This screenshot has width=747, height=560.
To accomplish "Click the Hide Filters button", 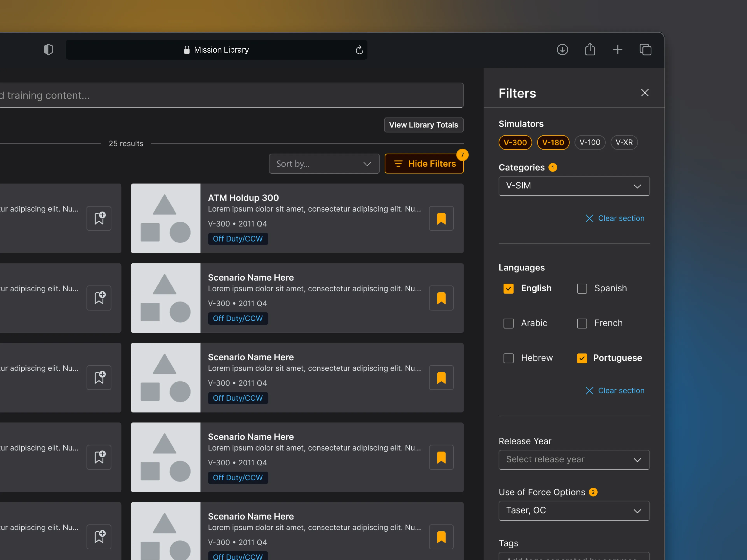I will tap(424, 164).
